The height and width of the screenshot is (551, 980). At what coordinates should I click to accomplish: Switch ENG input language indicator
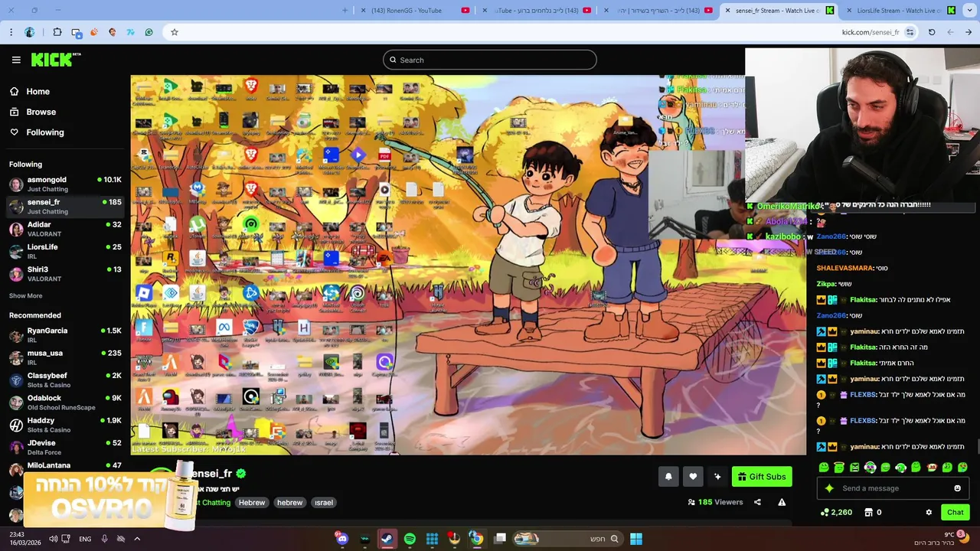pyautogui.click(x=85, y=539)
